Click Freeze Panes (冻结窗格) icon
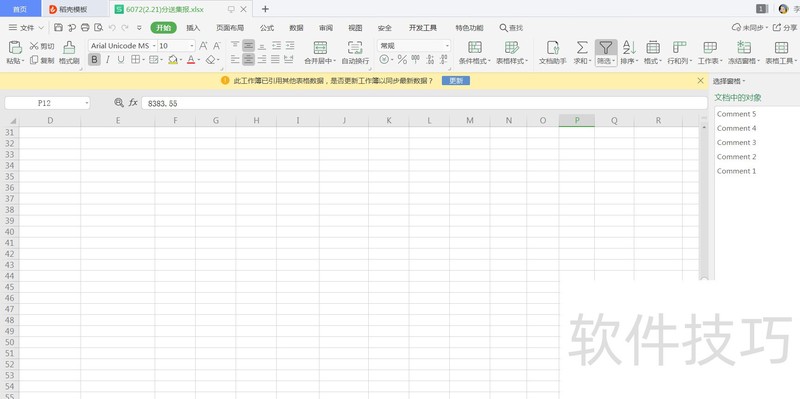The width and height of the screenshot is (800, 399). pos(744,48)
